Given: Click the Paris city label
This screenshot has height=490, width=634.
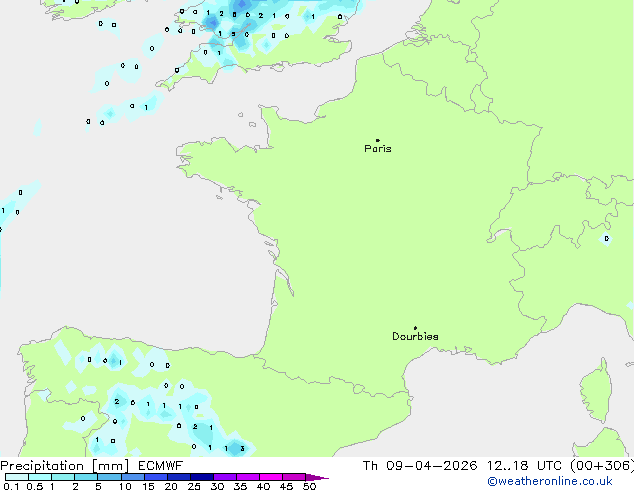Looking at the screenshot, I should 378,149.
